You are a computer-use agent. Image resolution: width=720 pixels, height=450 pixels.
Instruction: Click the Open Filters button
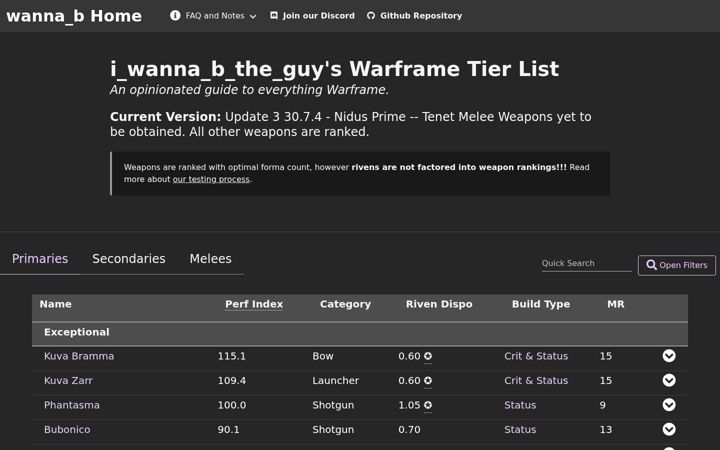676,265
